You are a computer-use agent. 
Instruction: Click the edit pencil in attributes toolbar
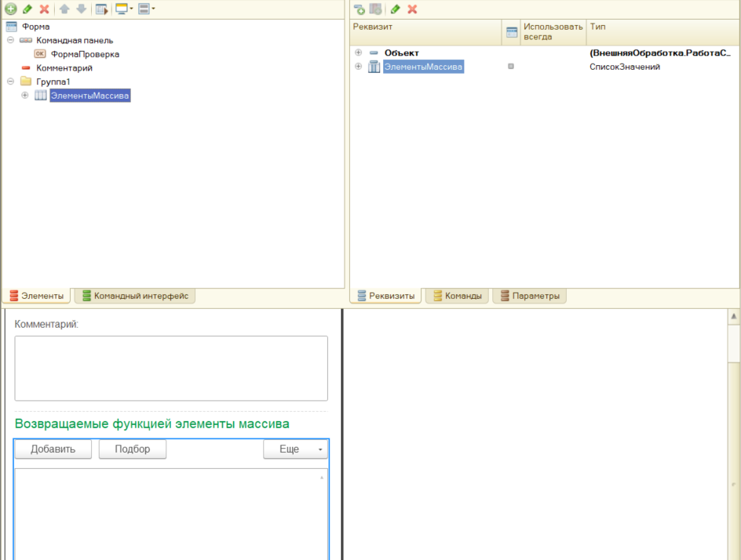click(396, 9)
